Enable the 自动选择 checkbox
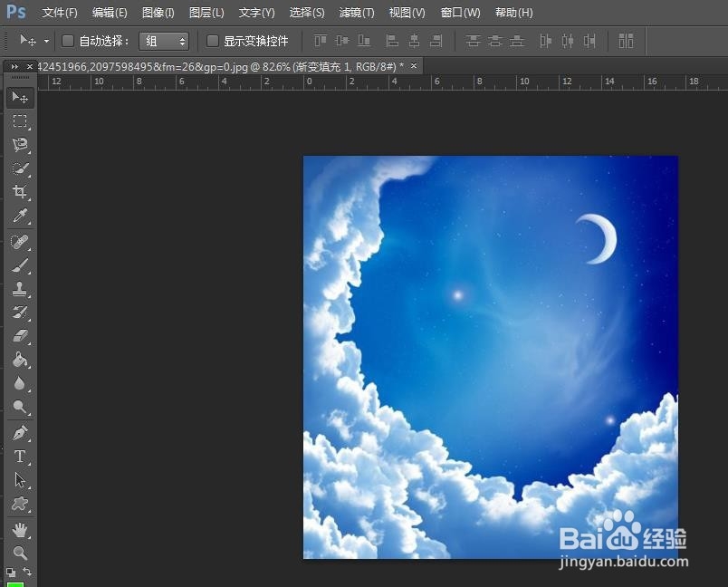 tap(68, 41)
